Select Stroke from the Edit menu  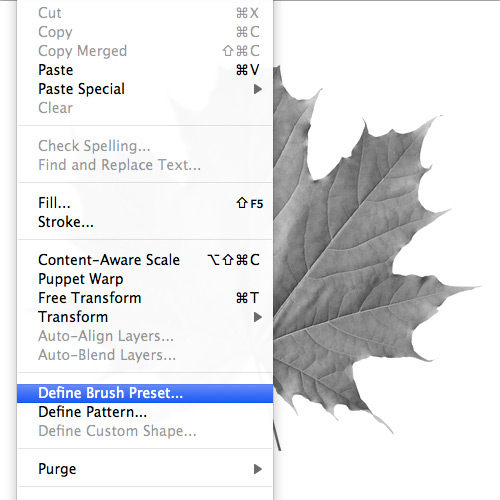click(145, 222)
